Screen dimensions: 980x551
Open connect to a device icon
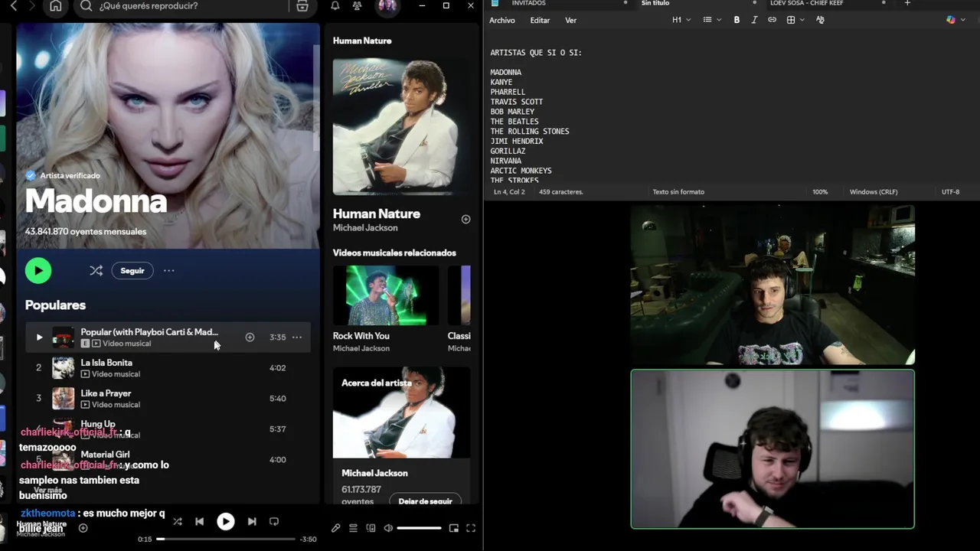point(371,528)
